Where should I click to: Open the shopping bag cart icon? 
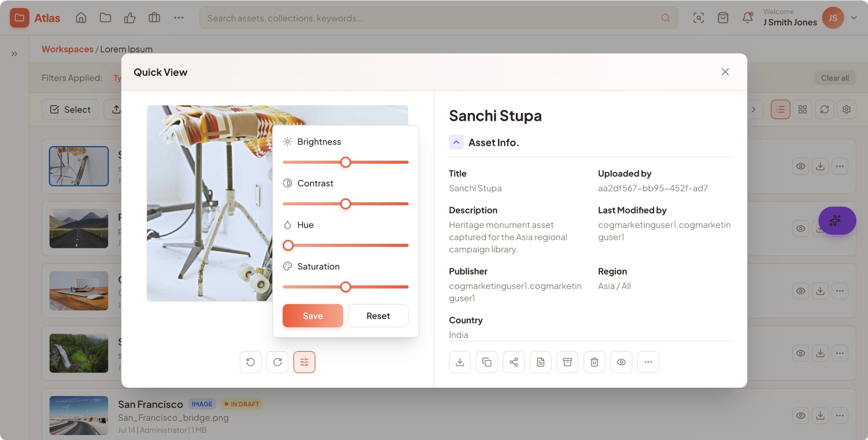[x=723, y=18]
